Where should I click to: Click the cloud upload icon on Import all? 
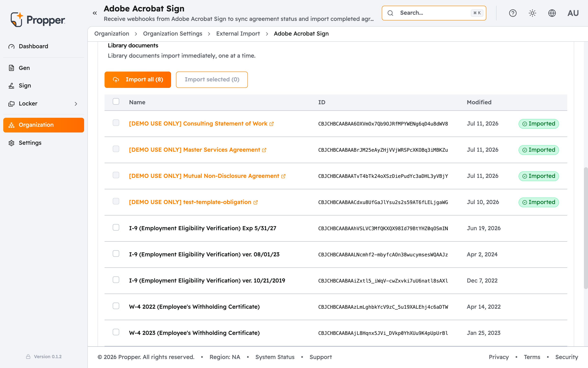pos(116,80)
